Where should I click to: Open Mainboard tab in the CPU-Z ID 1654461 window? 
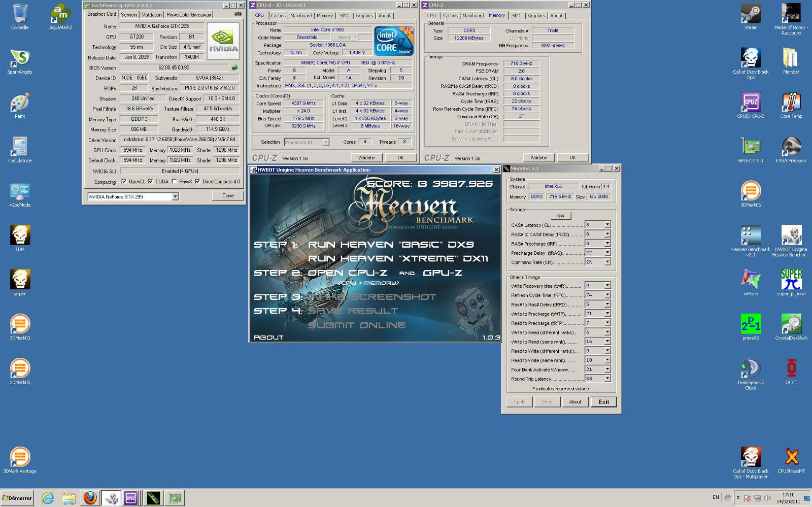coord(301,16)
